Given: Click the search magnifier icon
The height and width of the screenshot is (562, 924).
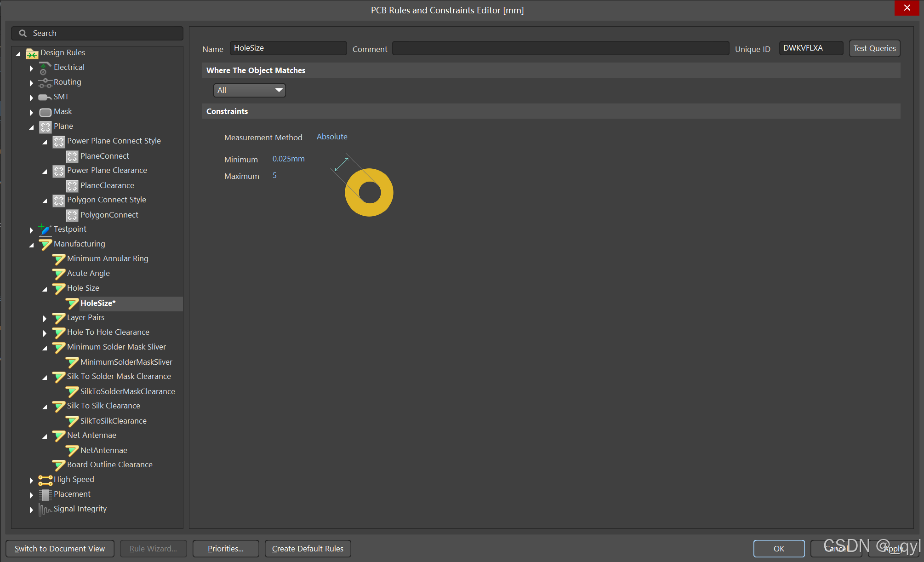Looking at the screenshot, I should [x=23, y=33].
